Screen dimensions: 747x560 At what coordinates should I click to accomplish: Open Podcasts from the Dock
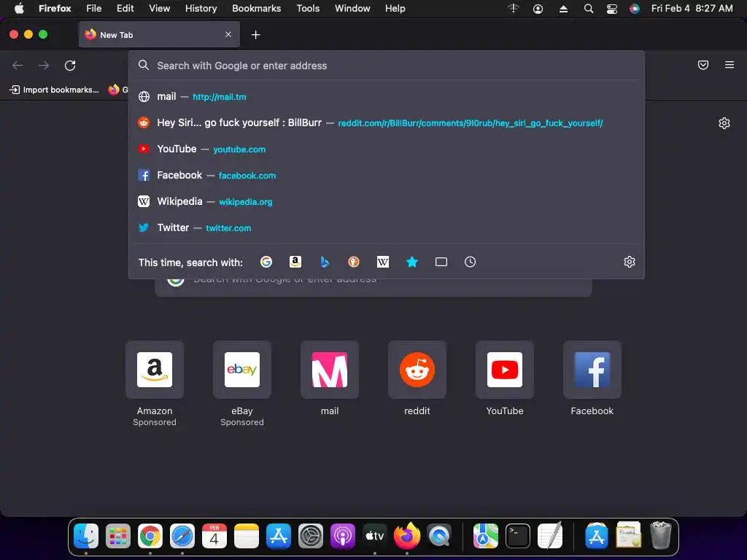tap(343, 536)
